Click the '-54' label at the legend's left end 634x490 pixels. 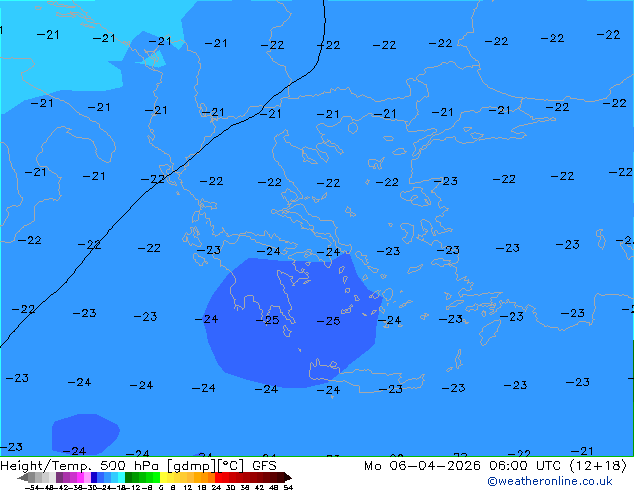click(x=32, y=487)
